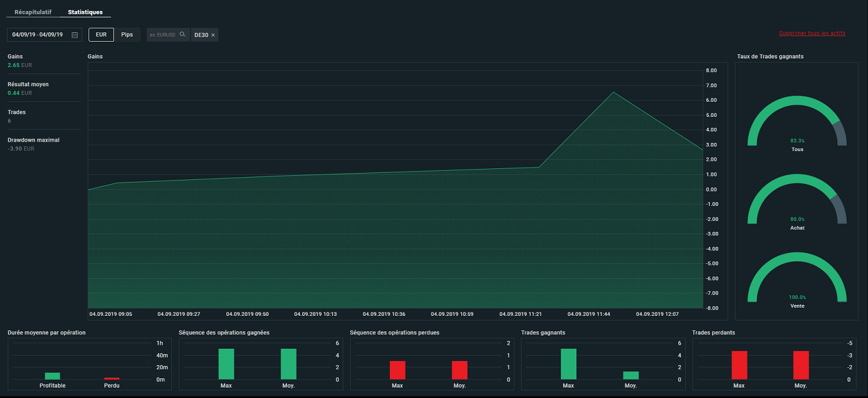Image resolution: width=868 pixels, height=398 pixels.
Task: Click the search magnifier icon
Action: click(x=182, y=34)
